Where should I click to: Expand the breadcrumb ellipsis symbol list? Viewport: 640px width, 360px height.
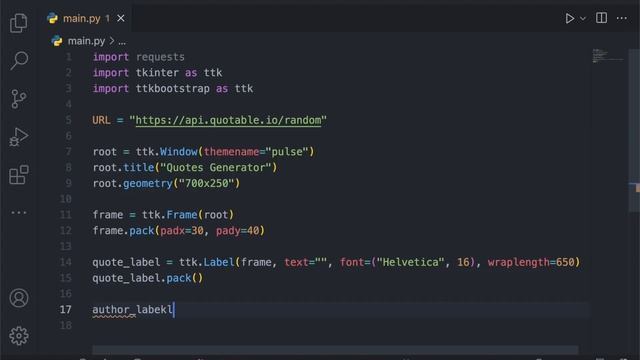pos(122,41)
